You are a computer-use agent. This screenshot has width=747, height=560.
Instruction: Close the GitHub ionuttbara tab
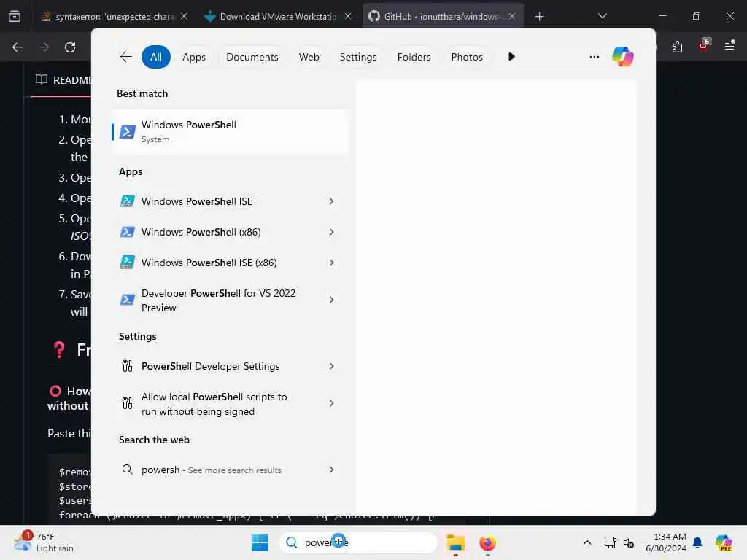[x=511, y=16]
